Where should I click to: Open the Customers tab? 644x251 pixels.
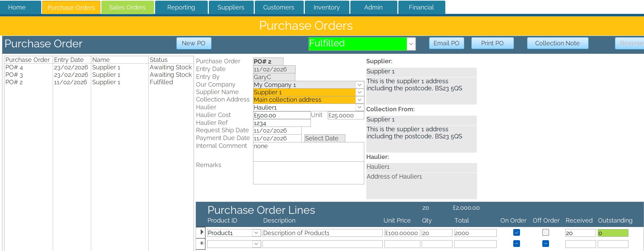279,7
